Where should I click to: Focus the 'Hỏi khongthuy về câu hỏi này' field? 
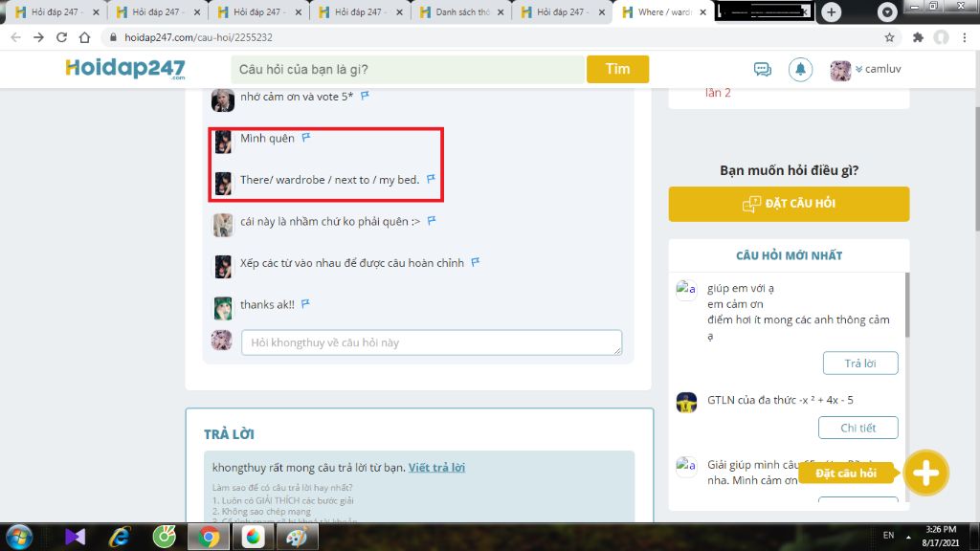[432, 342]
